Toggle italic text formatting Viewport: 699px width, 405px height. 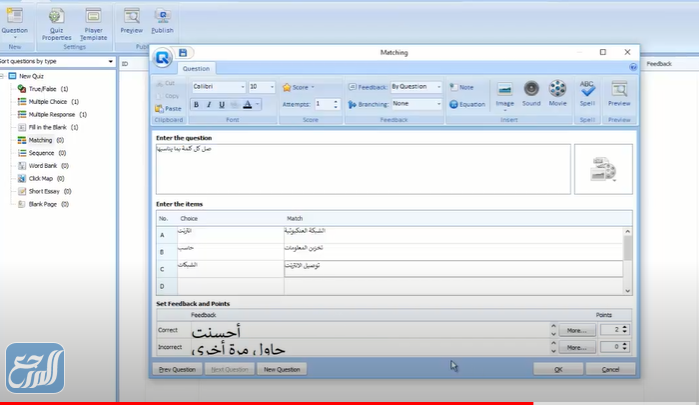click(x=208, y=104)
